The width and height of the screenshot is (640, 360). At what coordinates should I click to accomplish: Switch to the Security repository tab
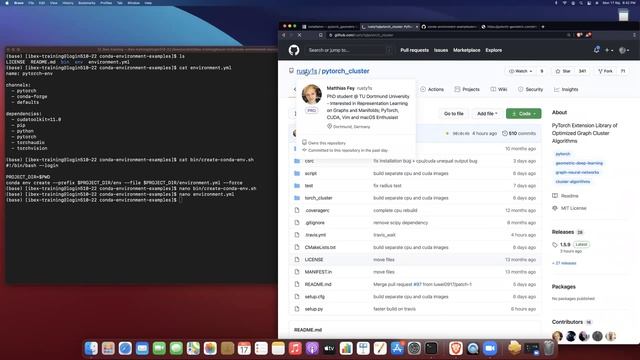point(530,89)
